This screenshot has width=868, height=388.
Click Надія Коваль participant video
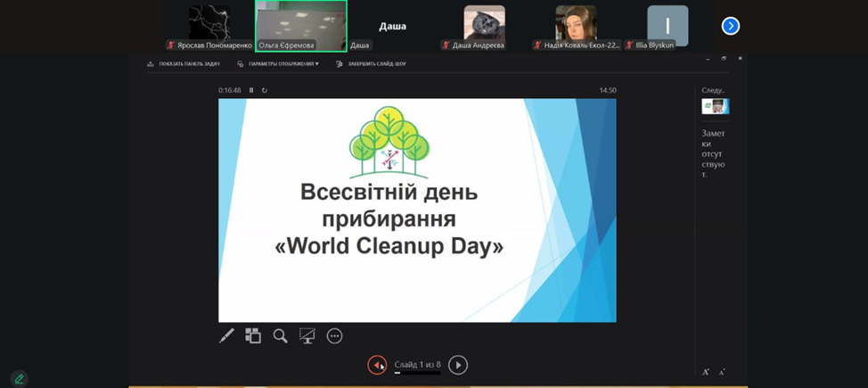pos(576,25)
